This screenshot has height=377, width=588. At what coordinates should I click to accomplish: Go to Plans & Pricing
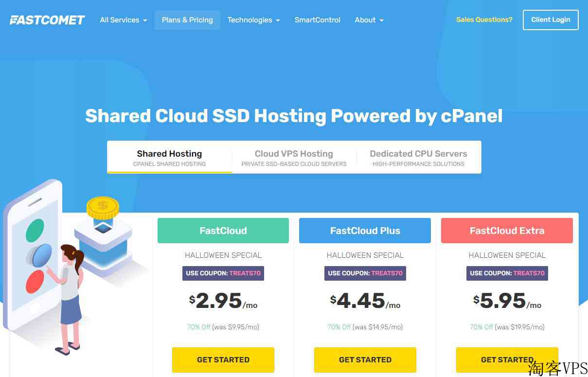pyautogui.click(x=187, y=20)
